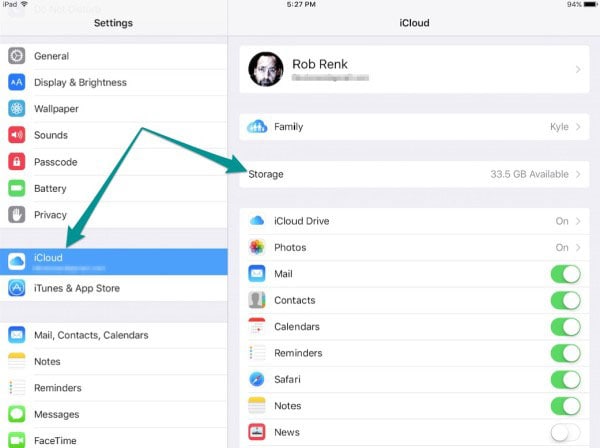This screenshot has width=600, height=448.
Task: Tap the FaceTime label
Action: [x=55, y=441]
